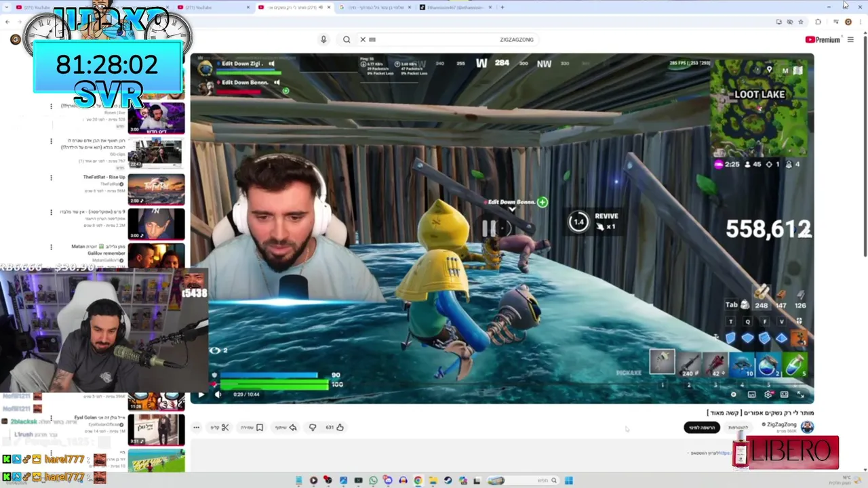
Task: Clear the search box with the X
Action: tap(363, 39)
